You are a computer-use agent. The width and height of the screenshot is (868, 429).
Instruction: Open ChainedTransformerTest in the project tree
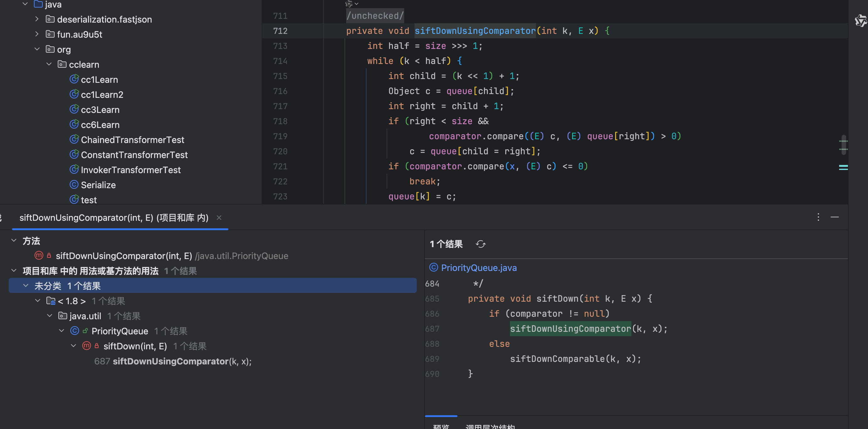tap(132, 140)
